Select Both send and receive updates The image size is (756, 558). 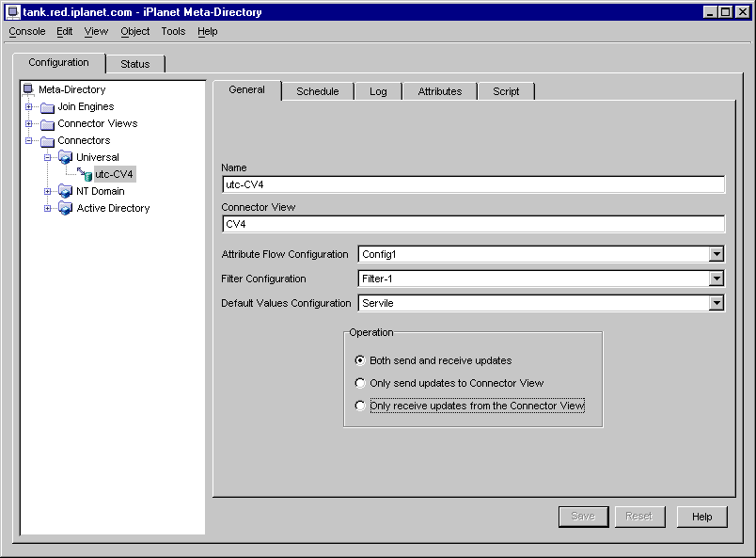[x=360, y=360]
